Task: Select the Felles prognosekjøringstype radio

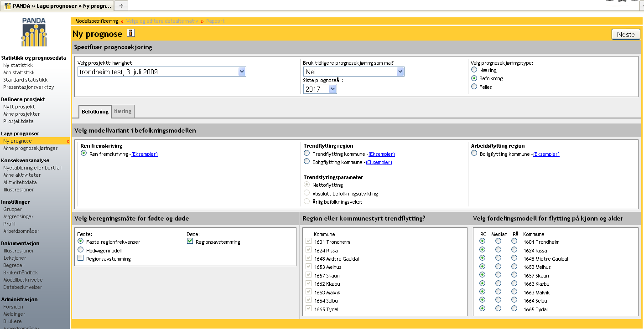Action: [x=474, y=87]
